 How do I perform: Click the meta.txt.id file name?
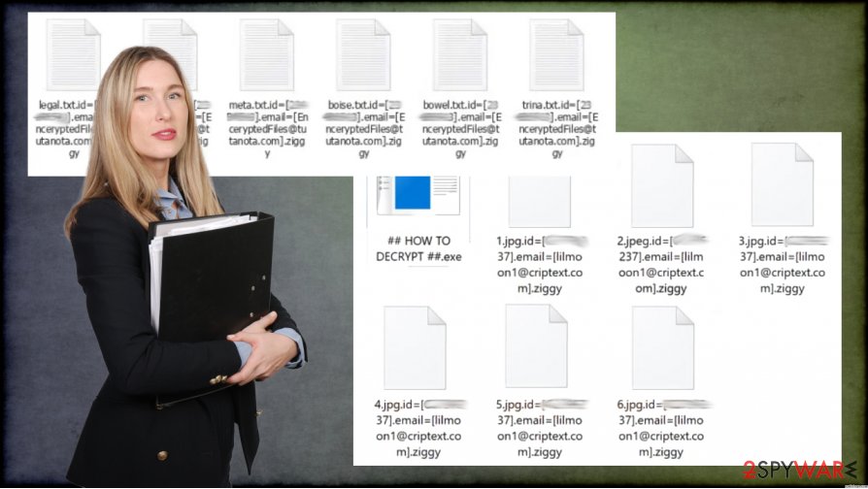(x=267, y=129)
